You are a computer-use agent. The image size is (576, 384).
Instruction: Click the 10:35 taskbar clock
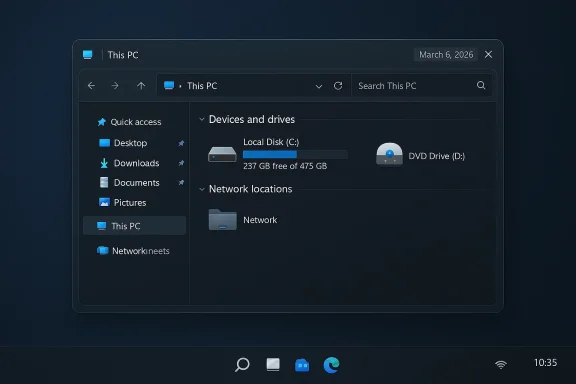click(546, 363)
